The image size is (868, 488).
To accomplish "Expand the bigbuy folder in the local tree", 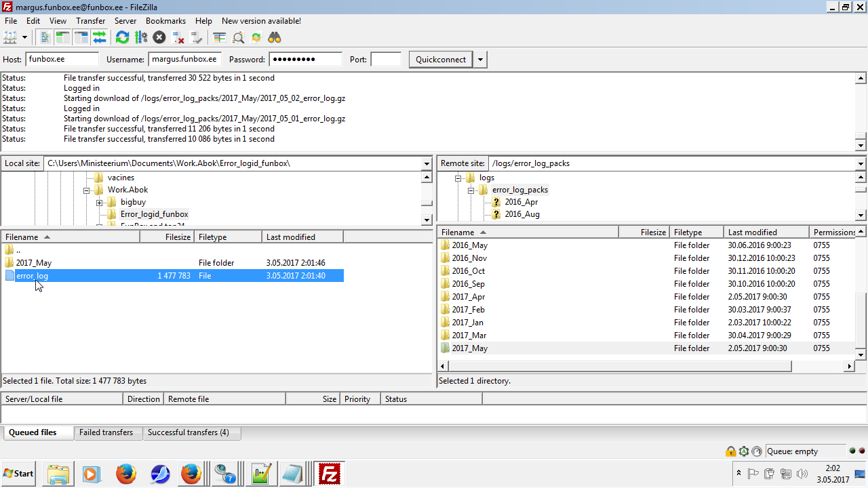I will pyautogui.click(x=100, y=203).
